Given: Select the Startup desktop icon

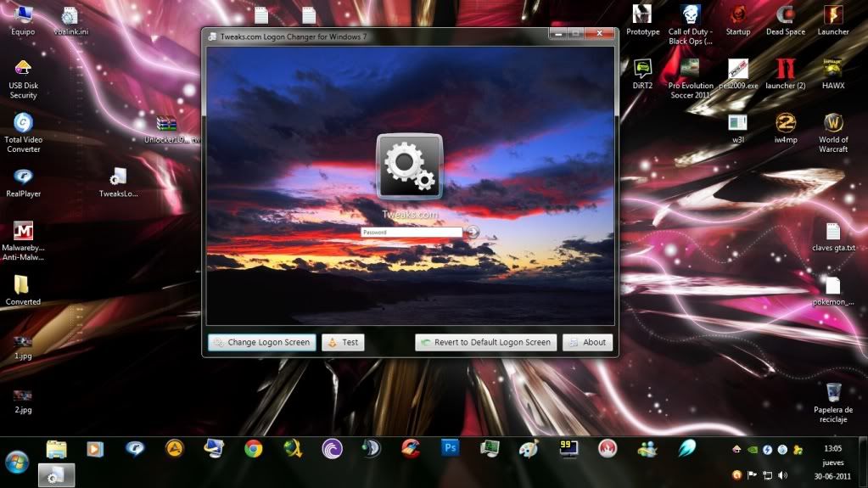Looking at the screenshot, I should point(738,20).
